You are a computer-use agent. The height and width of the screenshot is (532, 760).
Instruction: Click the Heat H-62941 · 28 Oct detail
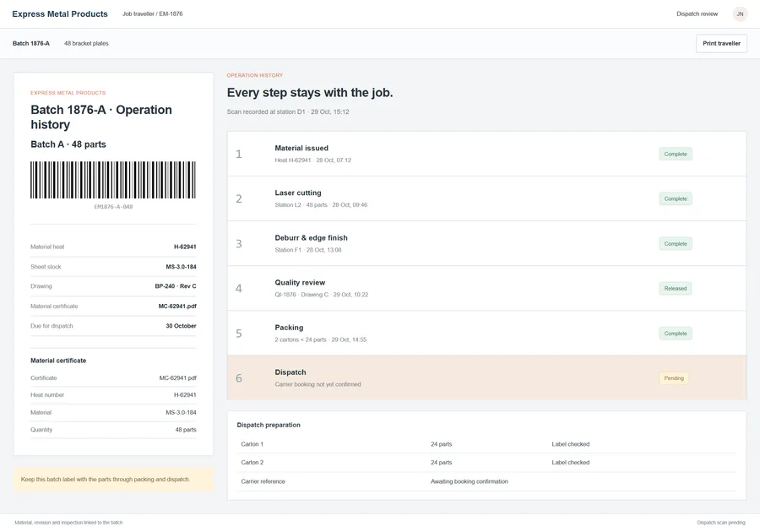(312, 160)
